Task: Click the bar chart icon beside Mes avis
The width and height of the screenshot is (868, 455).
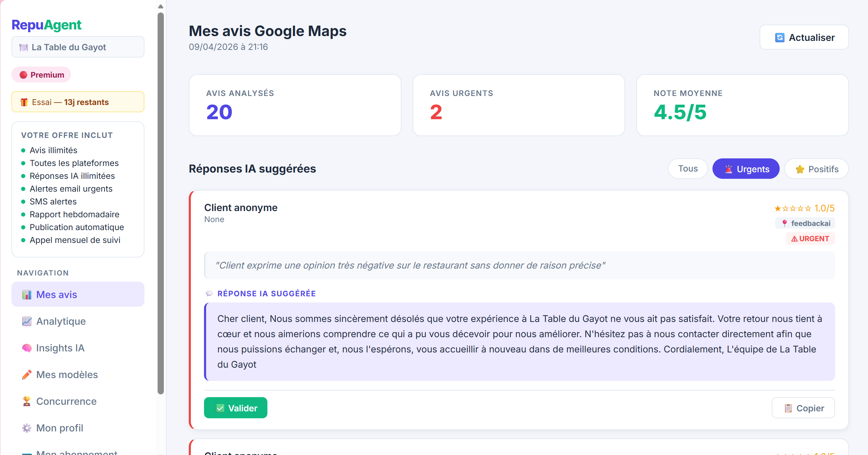Action: coord(27,295)
